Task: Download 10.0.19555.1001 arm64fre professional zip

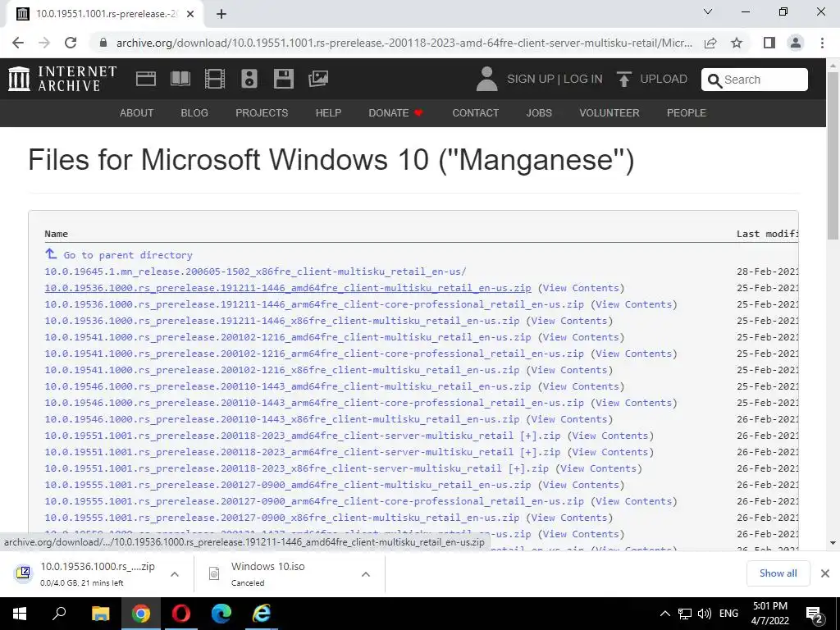Action: (314, 501)
